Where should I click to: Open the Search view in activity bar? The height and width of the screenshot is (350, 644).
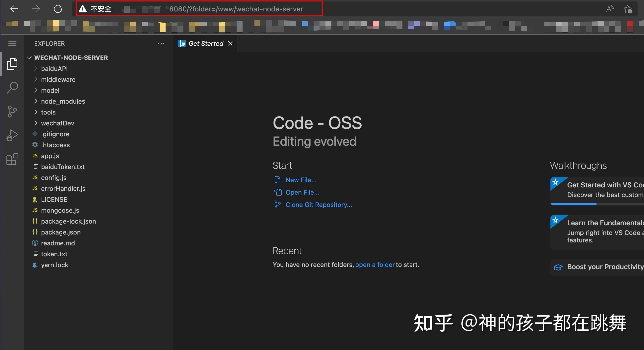(x=12, y=88)
